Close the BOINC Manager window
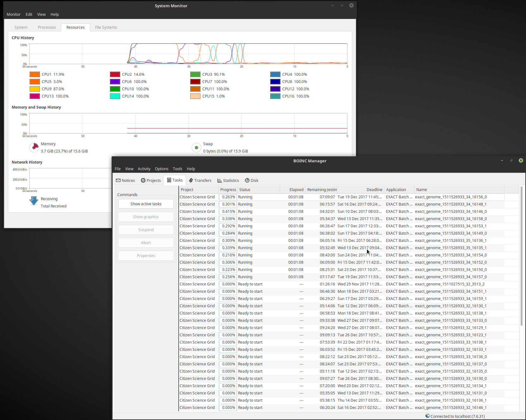Screen dimensions: 526x420 point(521,160)
